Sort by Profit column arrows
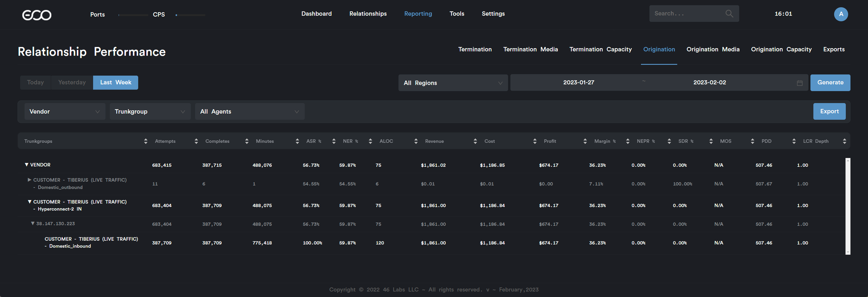Viewport: 868px width, 297px height. 585,141
